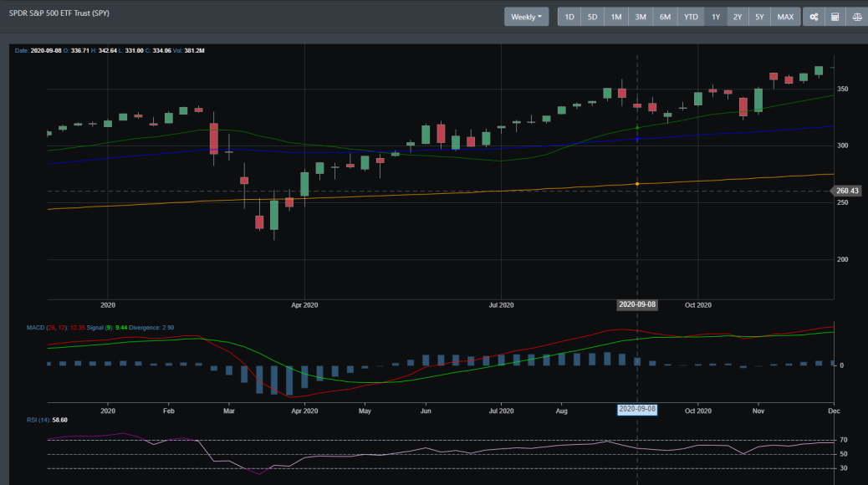Open the Weekly interval dropdown
This screenshot has height=485, width=868.
tap(526, 17)
